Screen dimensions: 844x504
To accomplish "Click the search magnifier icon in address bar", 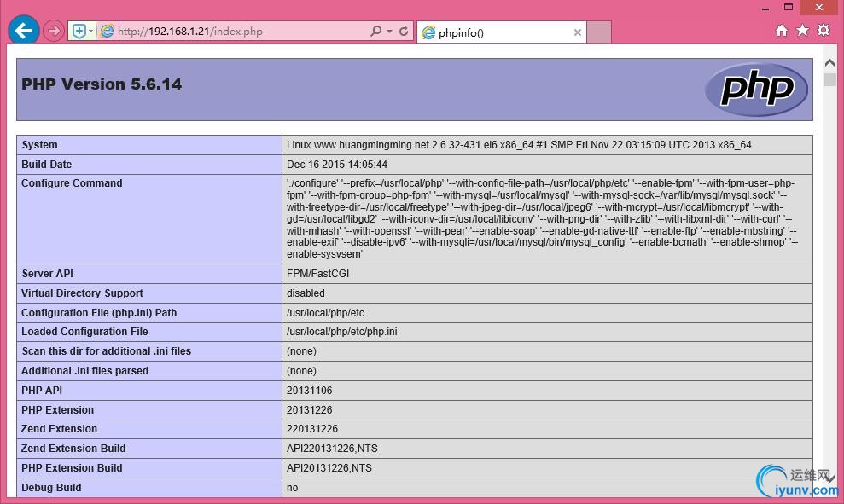I will [376, 32].
